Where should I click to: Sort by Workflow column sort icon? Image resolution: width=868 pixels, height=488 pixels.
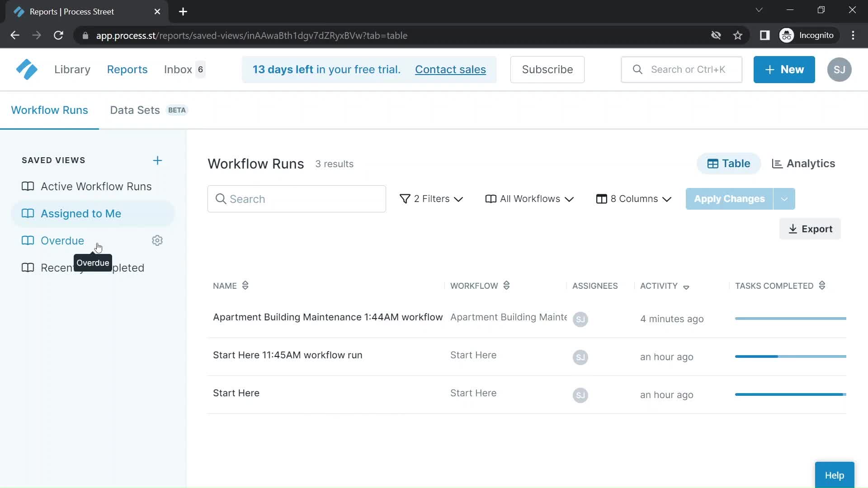tap(506, 286)
